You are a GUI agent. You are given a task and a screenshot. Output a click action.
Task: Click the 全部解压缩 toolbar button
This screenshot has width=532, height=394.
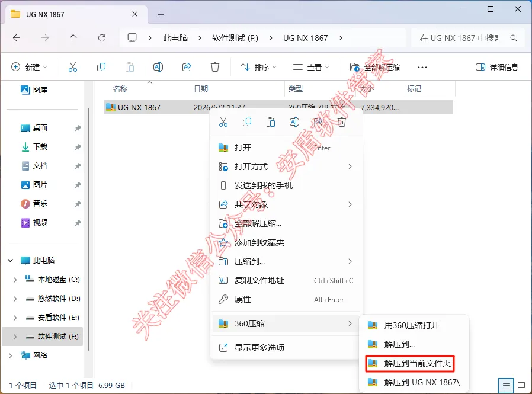coord(375,67)
